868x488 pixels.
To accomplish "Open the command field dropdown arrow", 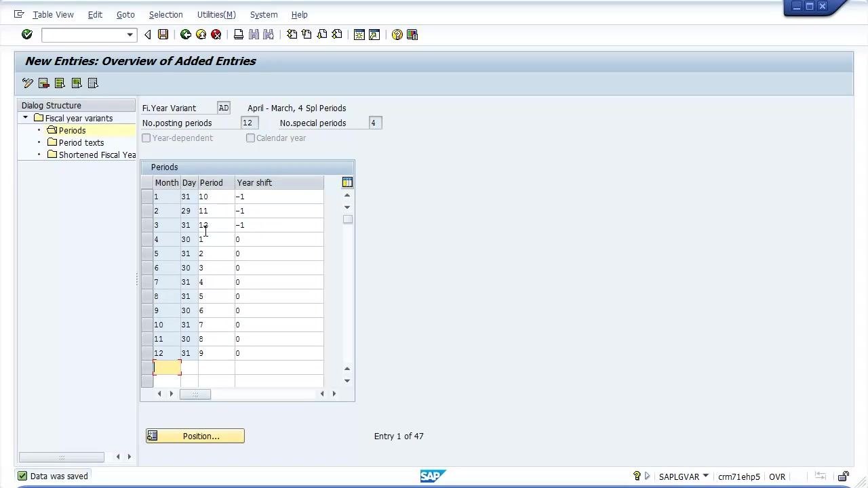I will coord(130,35).
